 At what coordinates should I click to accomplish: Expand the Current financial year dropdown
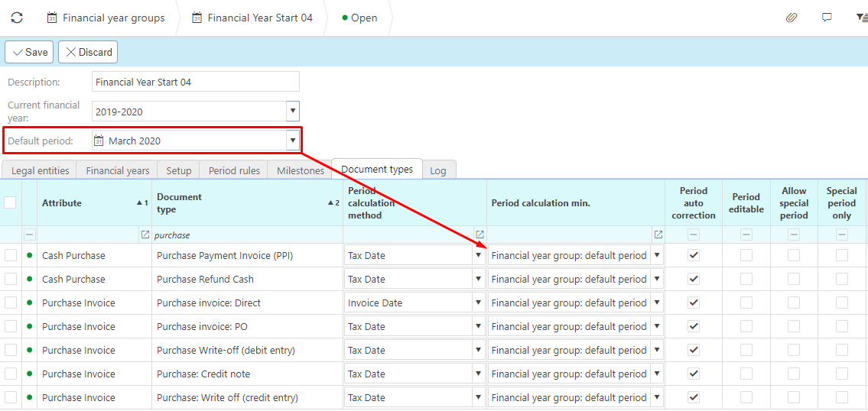tap(292, 112)
